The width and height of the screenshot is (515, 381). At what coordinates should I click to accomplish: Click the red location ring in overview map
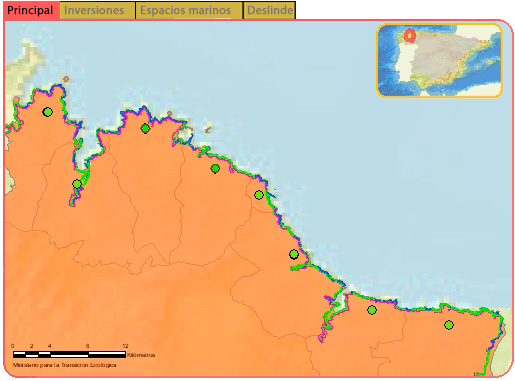click(x=410, y=36)
